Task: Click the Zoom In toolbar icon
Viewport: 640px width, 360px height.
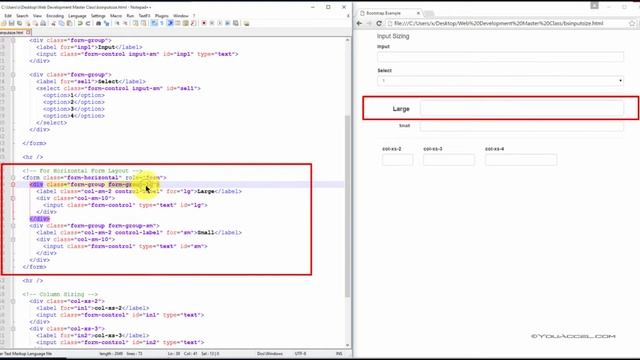Action: (118, 23)
